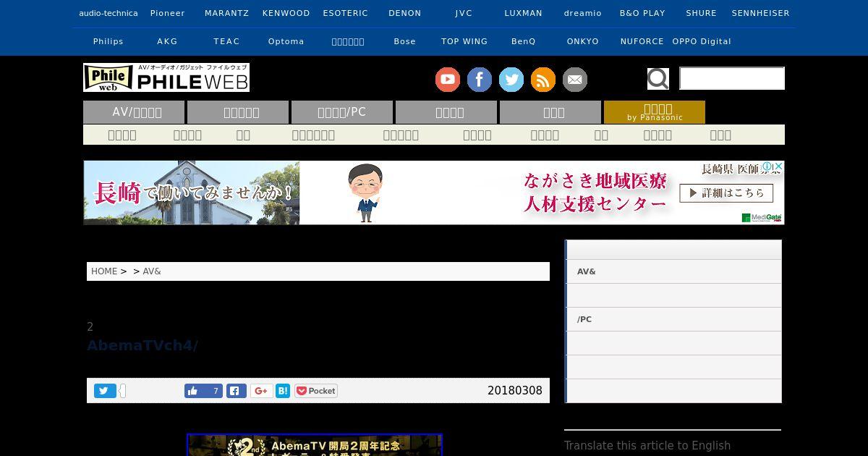868x456 pixels.
Task: Click Translate this article to English
Action: [x=647, y=446]
